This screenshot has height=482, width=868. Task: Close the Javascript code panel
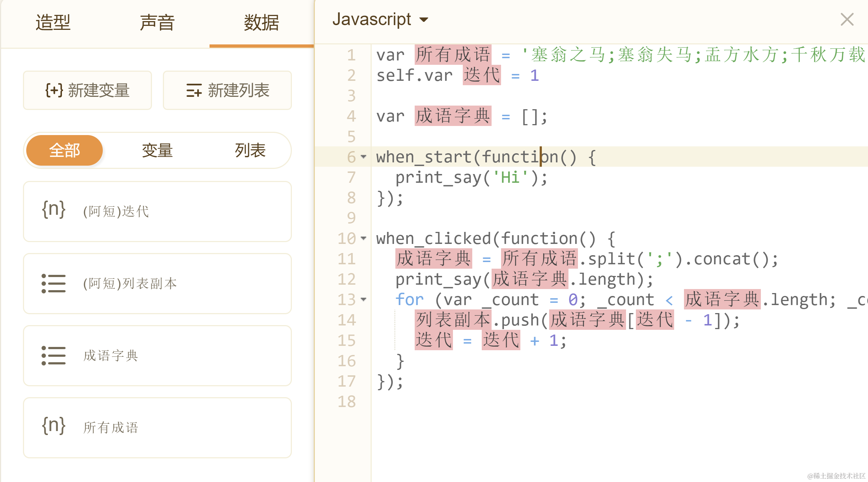point(847,20)
